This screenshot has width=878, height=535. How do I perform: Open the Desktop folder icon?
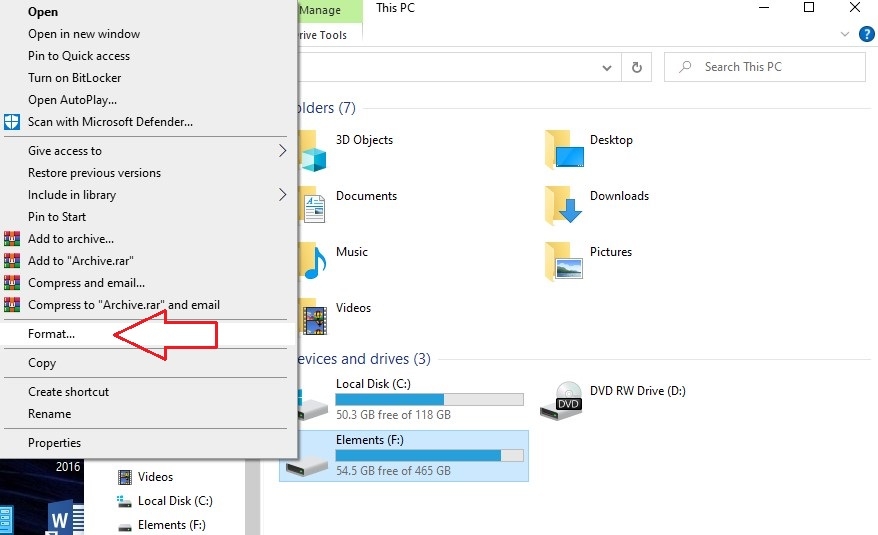coord(564,150)
